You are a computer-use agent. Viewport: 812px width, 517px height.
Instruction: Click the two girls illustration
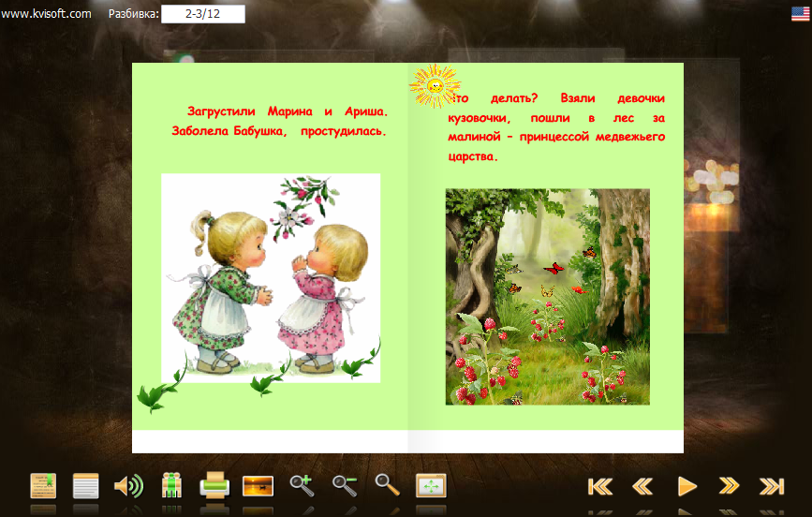(x=271, y=278)
